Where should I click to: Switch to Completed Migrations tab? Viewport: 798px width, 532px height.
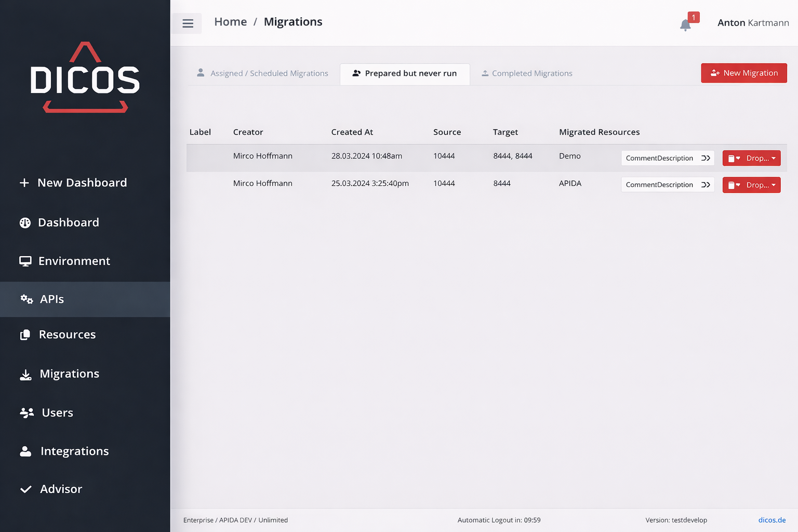[527, 74]
